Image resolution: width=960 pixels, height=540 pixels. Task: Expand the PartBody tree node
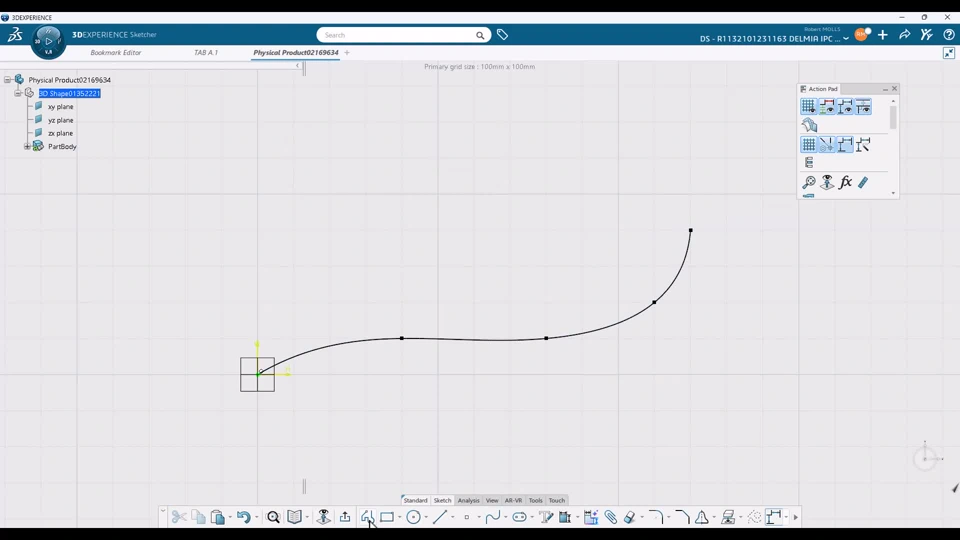click(27, 146)
